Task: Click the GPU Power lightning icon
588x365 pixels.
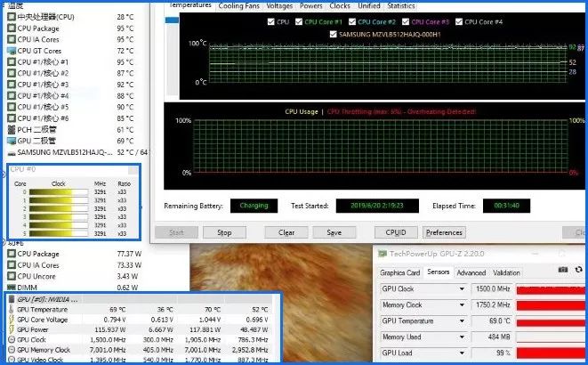Action: (x=12, y=329)
